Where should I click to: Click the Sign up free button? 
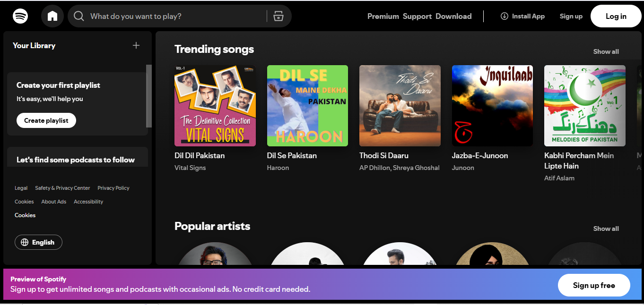(594, 285)
